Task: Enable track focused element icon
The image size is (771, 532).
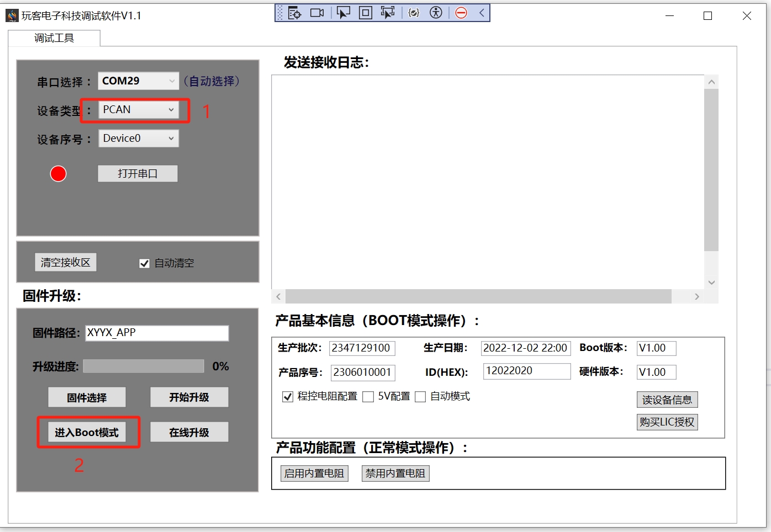Action: tap(388, 13)
